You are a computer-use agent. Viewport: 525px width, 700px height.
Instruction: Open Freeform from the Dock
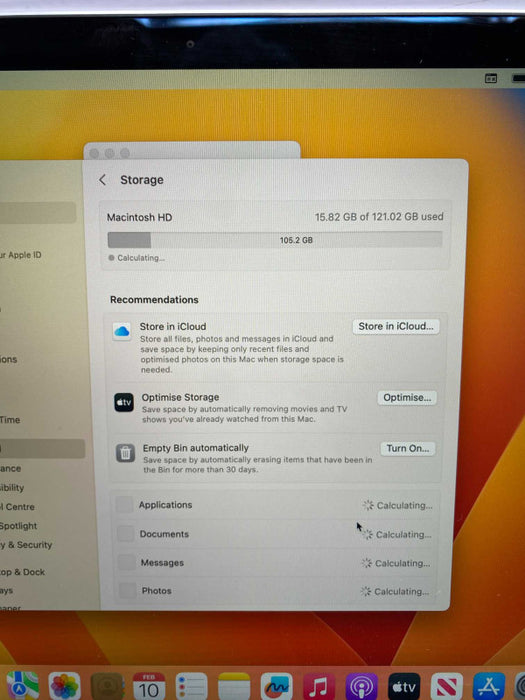click(276, 686)
